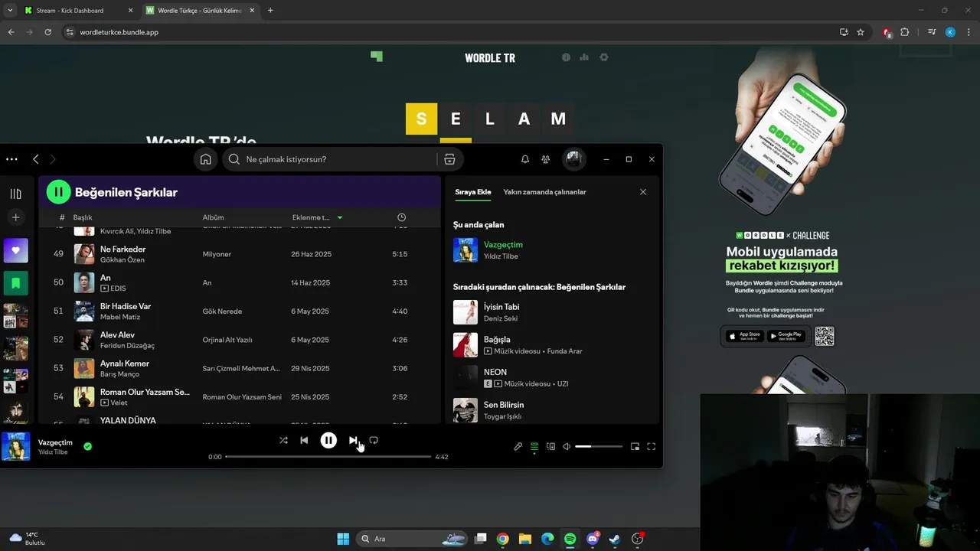
Task: Sort songs by Başlık column
Action: pos(83,217)
